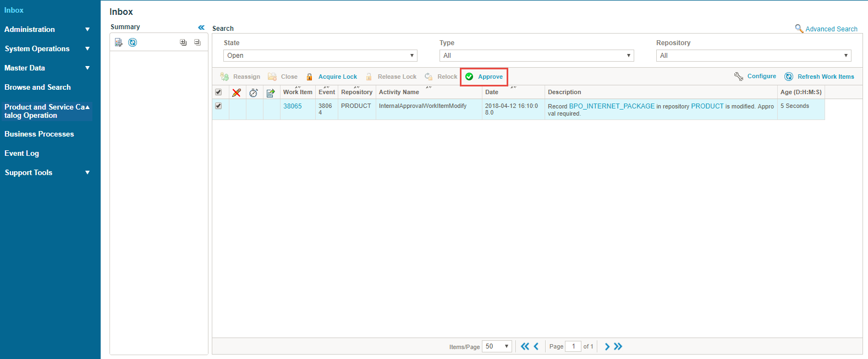Open the BPO_INTERNET_PACKAGE record link
The image size is (868, 359).
[x=612, y=106]
